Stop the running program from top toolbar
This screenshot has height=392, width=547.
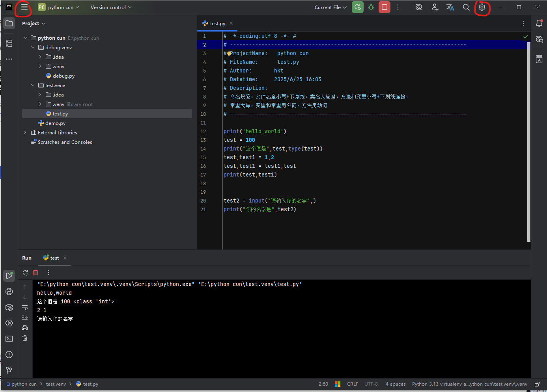click(x=385, y=7)
